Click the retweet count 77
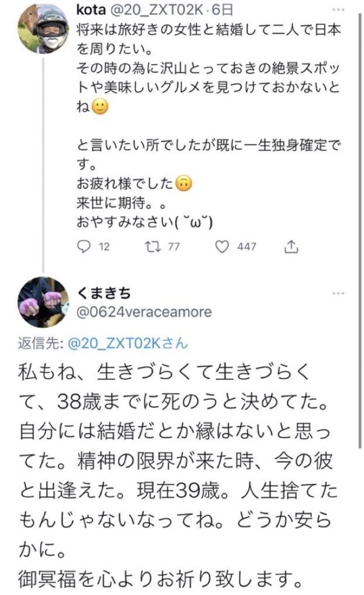Image resolution: width=364 pixels, height=595 pixels. 173,247
